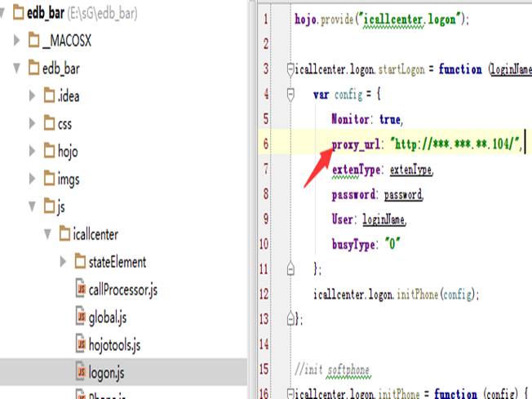
Task: Place cursor on the proxy_url URL string
Action: click(x=455, y=145)
